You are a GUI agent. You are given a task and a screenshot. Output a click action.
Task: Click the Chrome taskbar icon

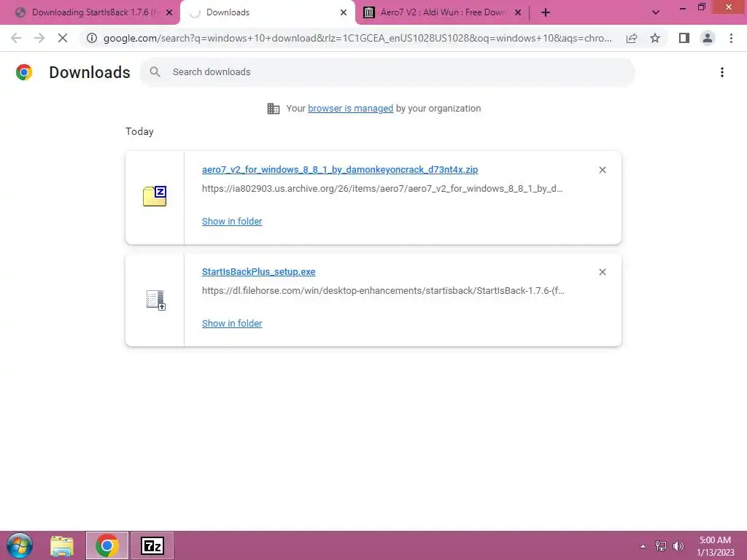107,545
